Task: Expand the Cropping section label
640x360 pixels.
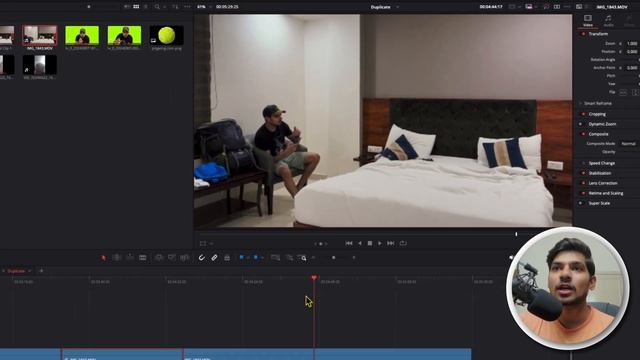Action: 597,114
